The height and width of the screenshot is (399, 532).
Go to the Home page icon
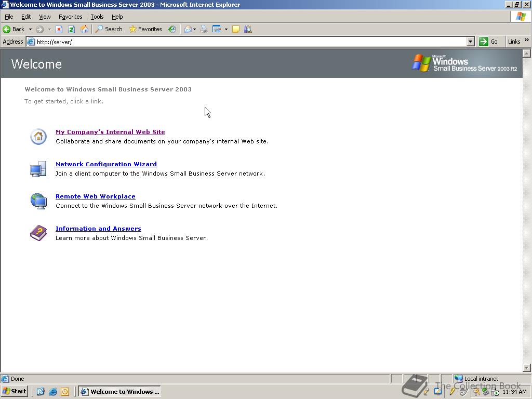pyautogui.click(x=84, y=29)
